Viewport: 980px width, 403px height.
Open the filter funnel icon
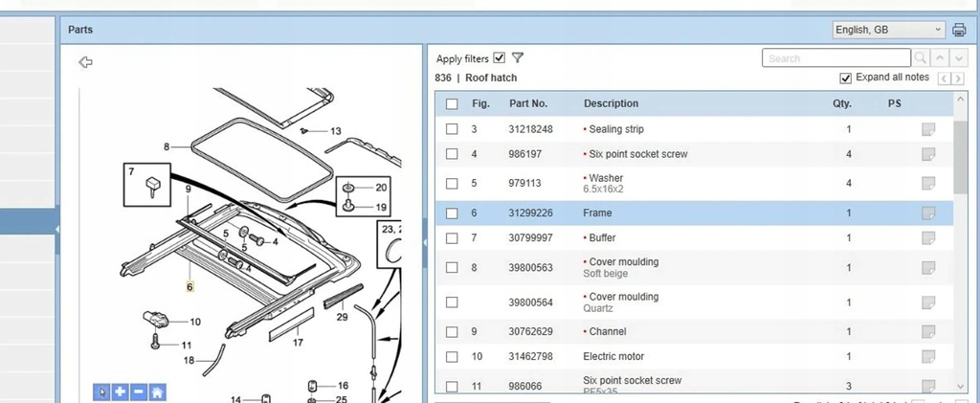click(518, 58)
